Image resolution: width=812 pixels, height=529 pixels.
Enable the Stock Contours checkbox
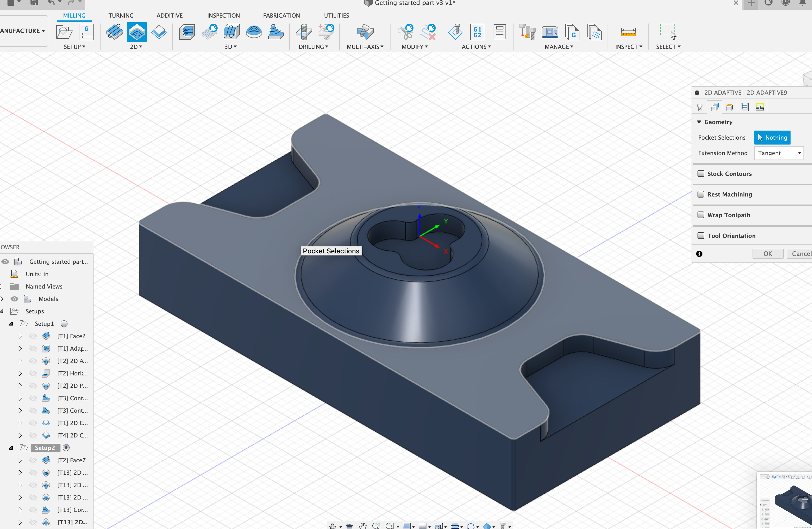click(701, 174)
